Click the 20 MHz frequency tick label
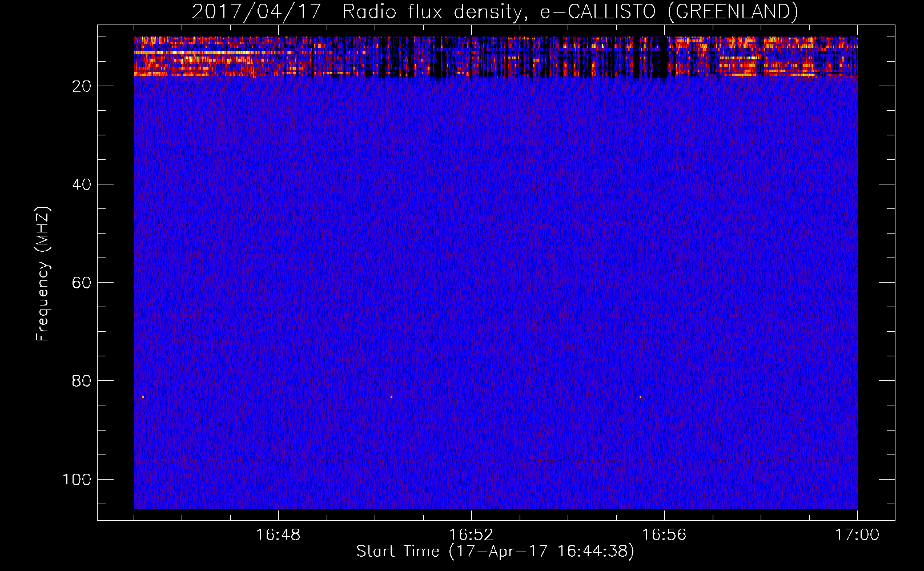The height and width of the screenshot is (571, 924). pyautogui.click(x=82, y=86)
